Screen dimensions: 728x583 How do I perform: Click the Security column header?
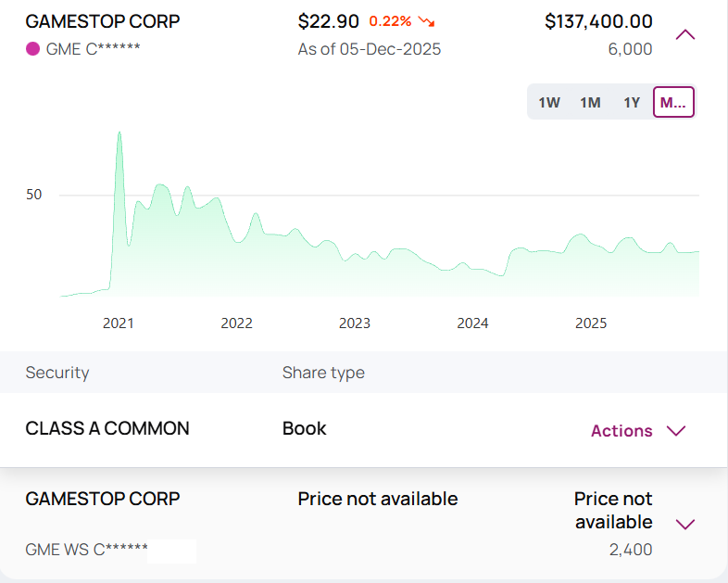pyautogui.click(x=57, y=373)
